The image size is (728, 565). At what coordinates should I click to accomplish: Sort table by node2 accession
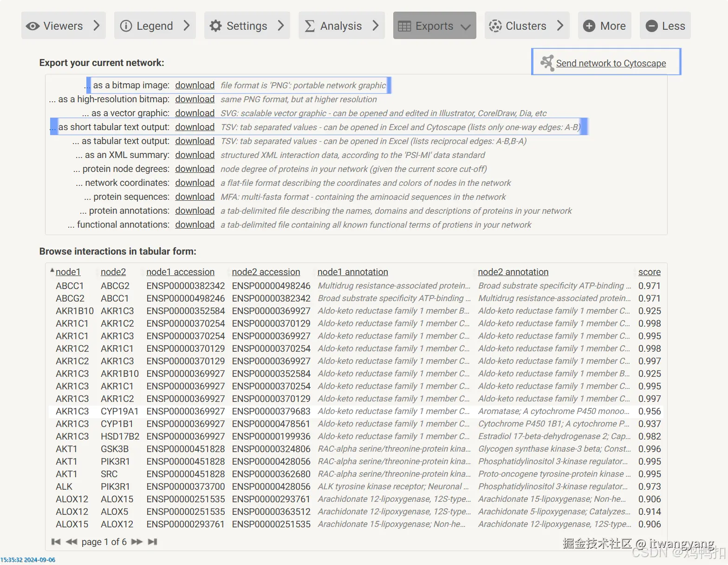pyautogui.click(x=266, y=272)
